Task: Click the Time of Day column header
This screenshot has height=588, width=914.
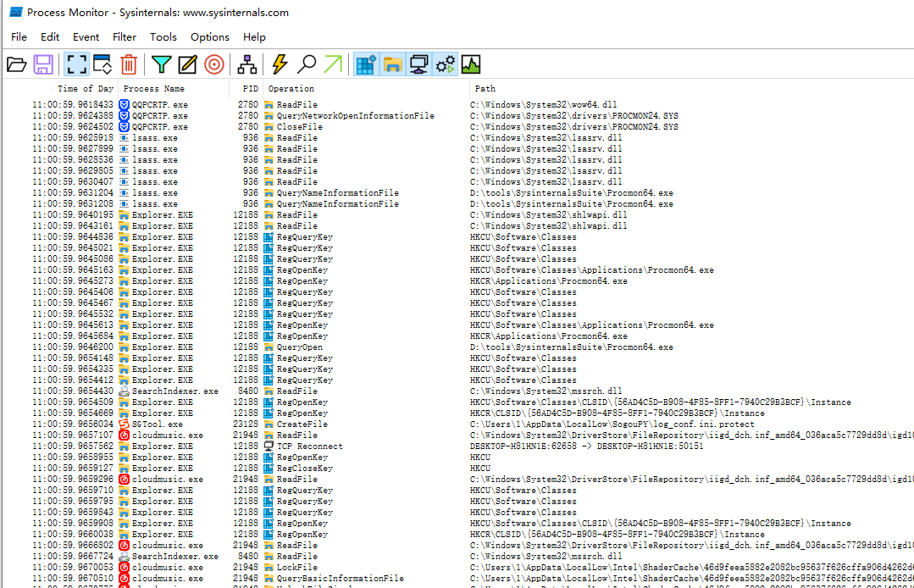Action: (x=61, y=89)
